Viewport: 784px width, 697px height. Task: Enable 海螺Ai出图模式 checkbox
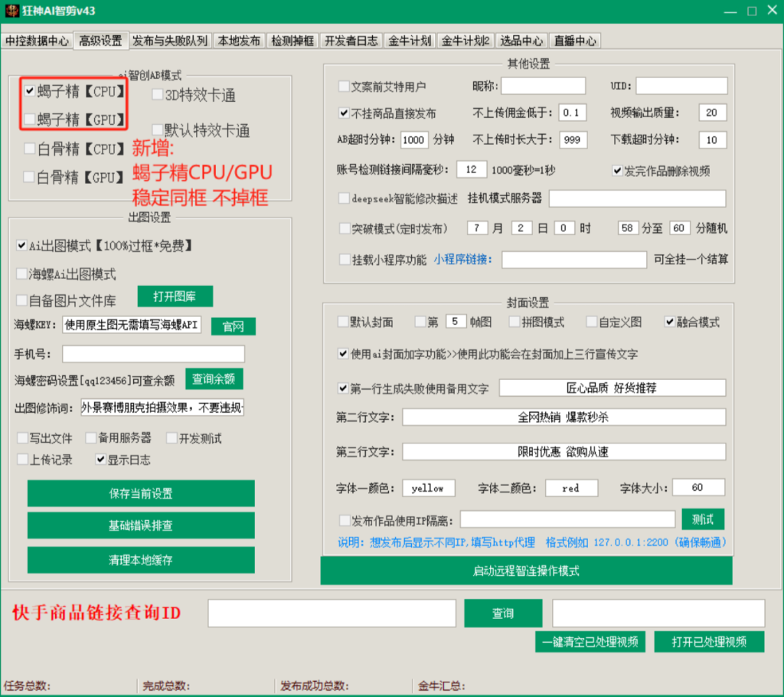[21, 273]
